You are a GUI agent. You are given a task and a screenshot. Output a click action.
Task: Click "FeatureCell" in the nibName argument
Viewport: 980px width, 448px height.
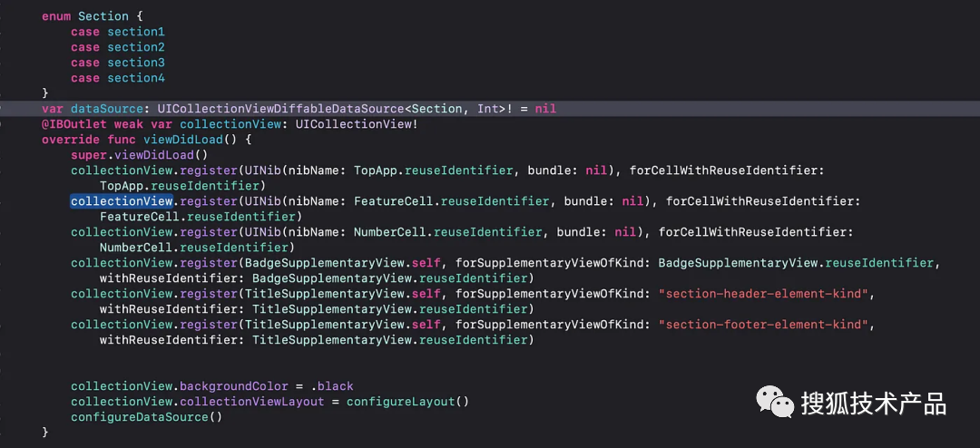[393, 201]
